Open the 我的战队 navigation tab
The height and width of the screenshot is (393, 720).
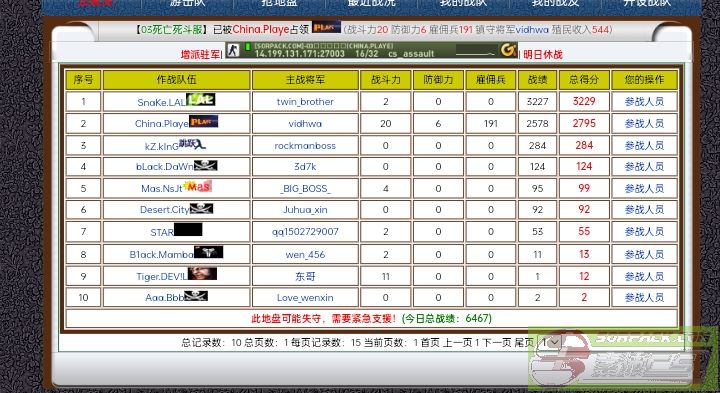point(463,3)
